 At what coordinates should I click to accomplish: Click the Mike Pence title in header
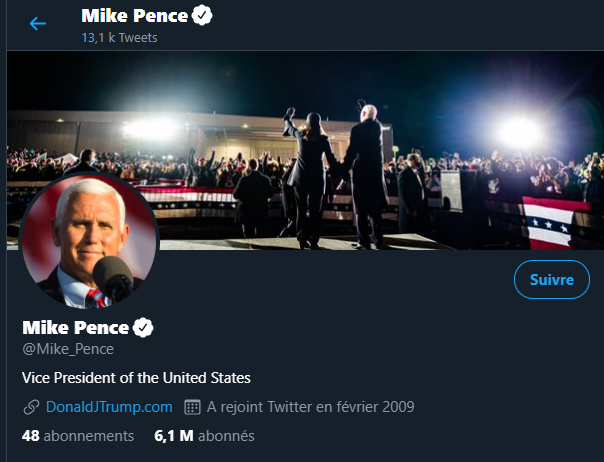pos(135,16)
